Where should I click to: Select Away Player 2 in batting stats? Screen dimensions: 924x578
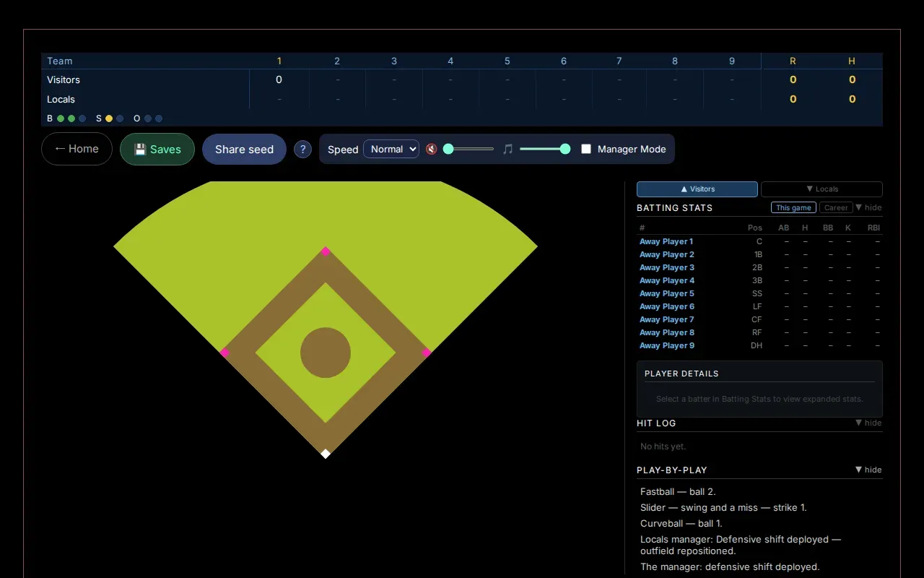click(x=667, y=254)
